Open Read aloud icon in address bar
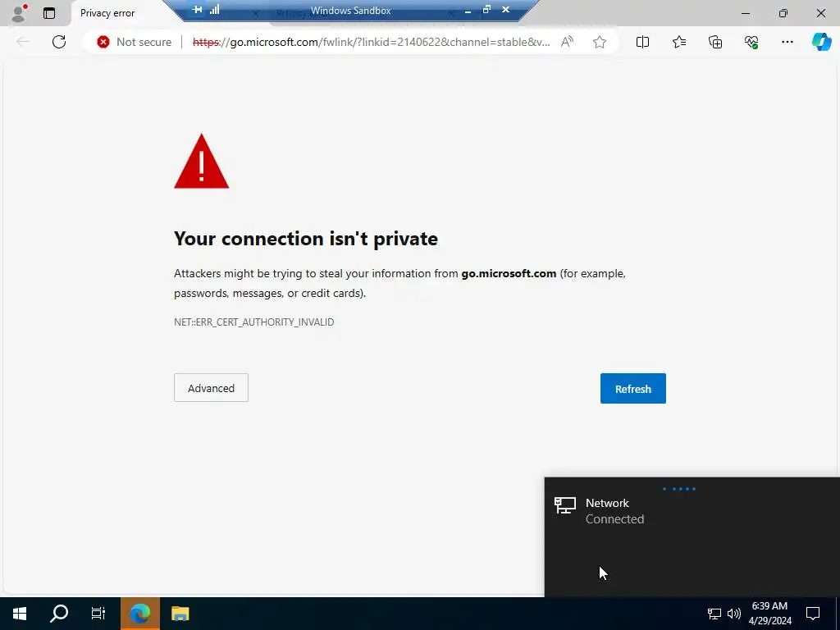The height and width of the screenshot is (630, 840). 567,42
